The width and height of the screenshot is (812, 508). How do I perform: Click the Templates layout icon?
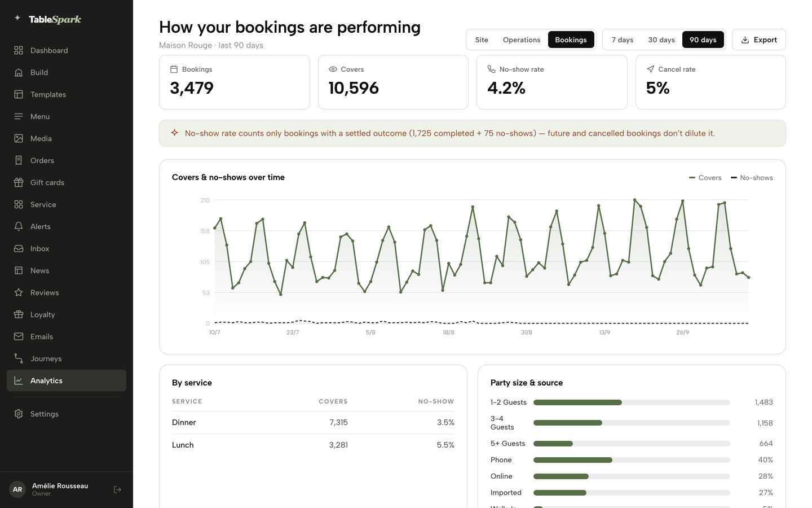[x=19, y=94]
